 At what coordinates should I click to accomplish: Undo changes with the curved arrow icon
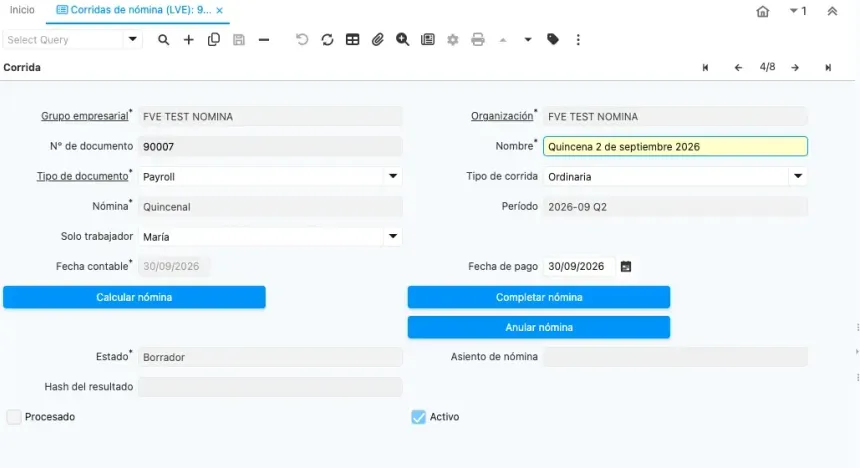302,40
